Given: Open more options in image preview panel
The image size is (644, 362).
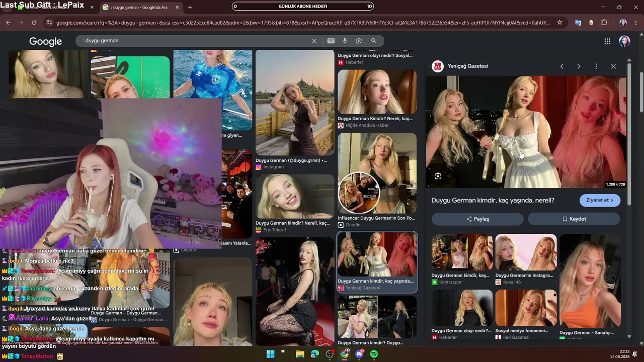Looking at the screenshot, I should 596,66.
